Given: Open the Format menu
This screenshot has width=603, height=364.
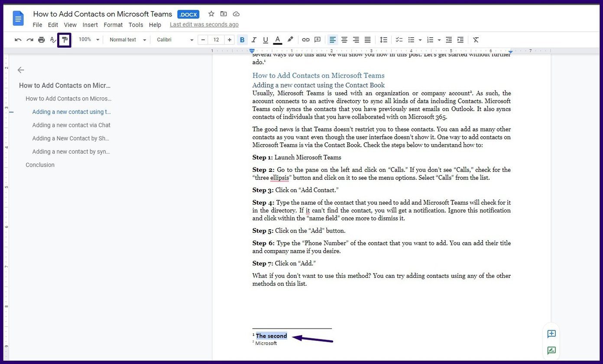Looking at the screenshot, I should click(x=113, y=25).
